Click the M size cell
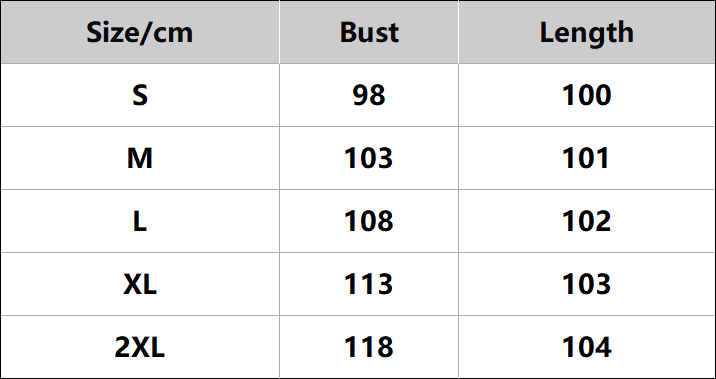The image size is (716, 379). [x=140, y=158]
